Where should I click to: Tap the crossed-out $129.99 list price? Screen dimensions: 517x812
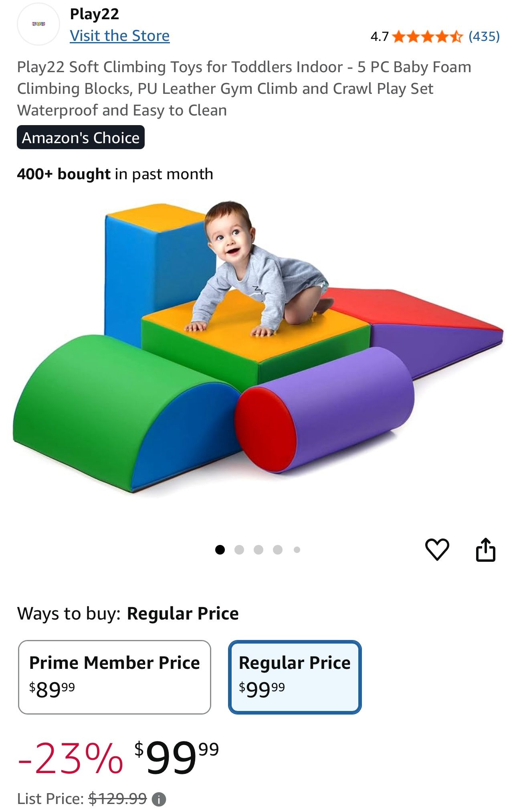tap(118, 799)
